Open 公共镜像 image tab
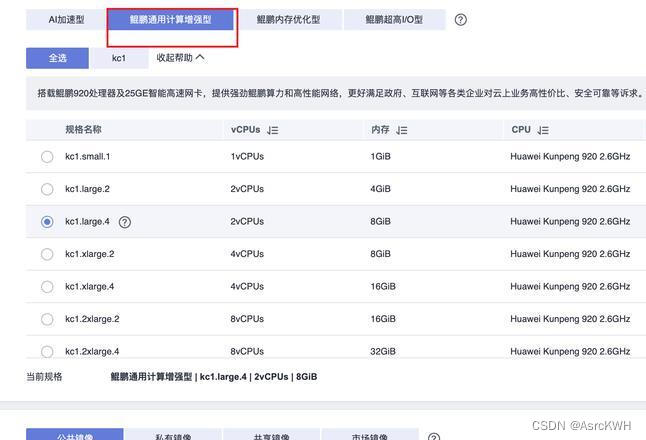Image resolution: width=646 pixels, height=440 pixels. coord(75,434)
